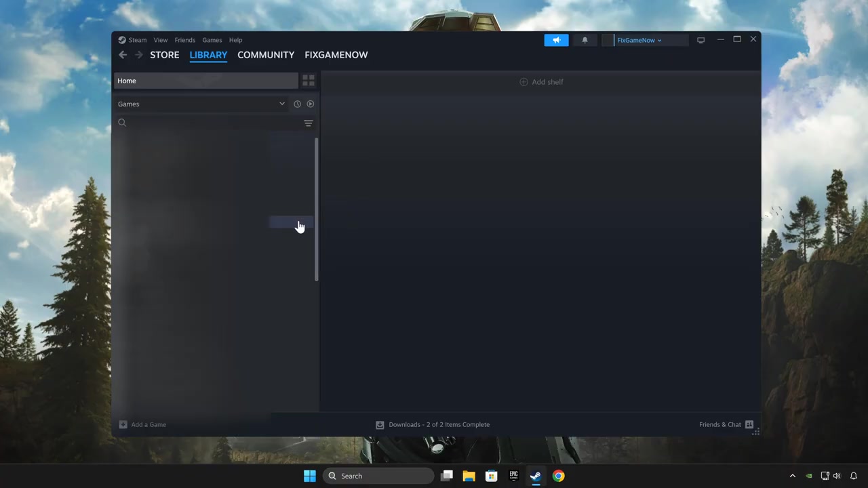This screenshot has width=868, height=488.
Task: Open File Explorer from the taskbar
Action: [x=469, y=476]
